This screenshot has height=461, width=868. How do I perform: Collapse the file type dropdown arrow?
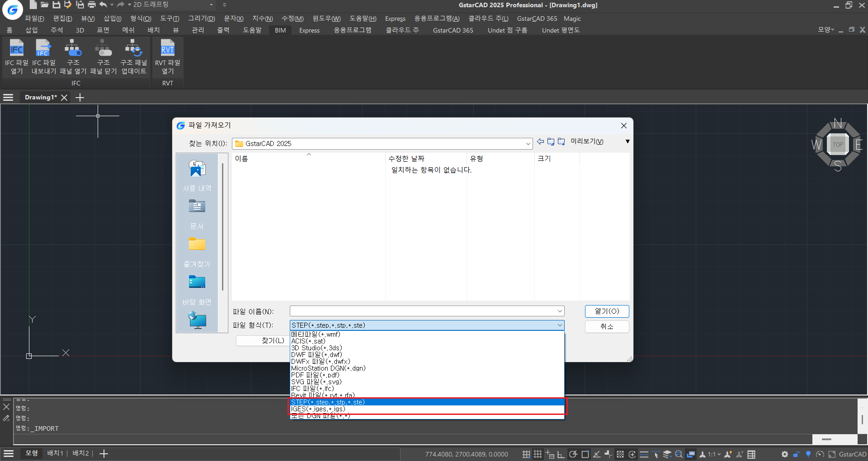pyautogui.click(x=560, y=325)
